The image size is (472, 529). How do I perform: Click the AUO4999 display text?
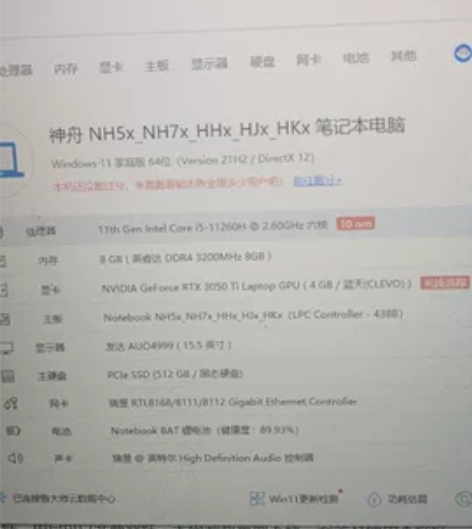[168, 346]
